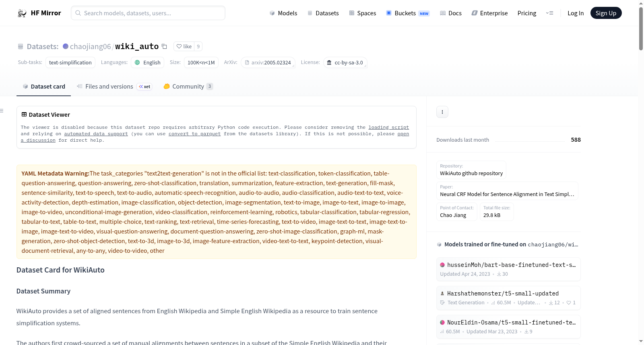Select the Dataset card tab

click(44, 87)
